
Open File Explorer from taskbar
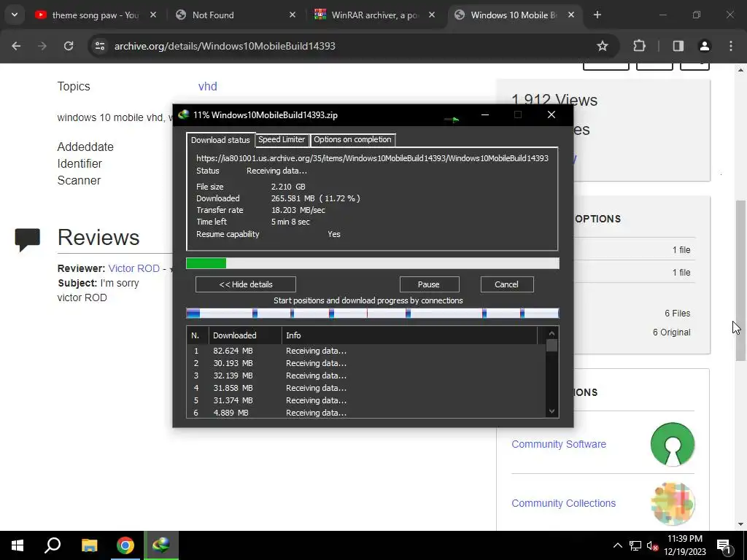89,545
